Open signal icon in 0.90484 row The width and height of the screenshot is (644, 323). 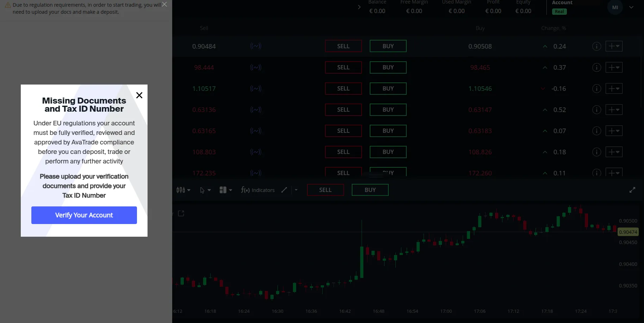(x=256, y=46)
